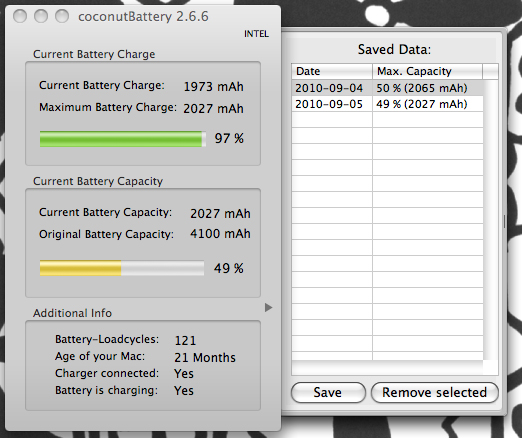Click the Save button

pyautogui.click(x=328, y=392)
